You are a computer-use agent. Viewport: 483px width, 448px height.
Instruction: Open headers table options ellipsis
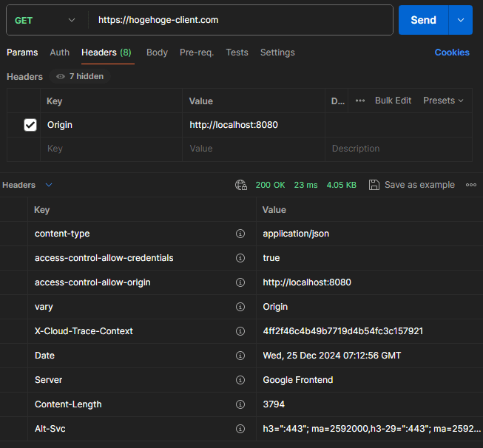click(360, 101)
